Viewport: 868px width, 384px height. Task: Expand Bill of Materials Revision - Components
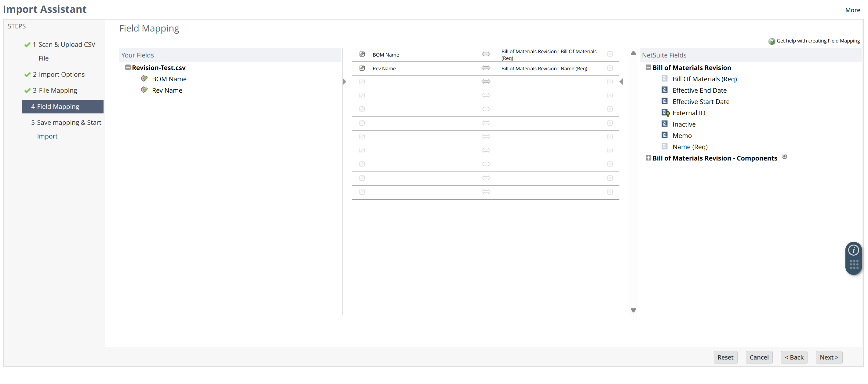tap(648, 158)
